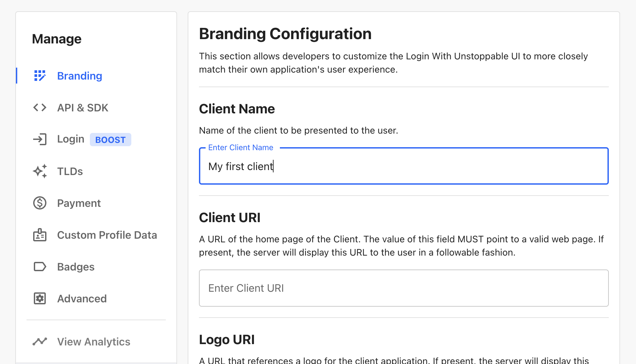Select the Badges tag icon

tap(40, 267)
